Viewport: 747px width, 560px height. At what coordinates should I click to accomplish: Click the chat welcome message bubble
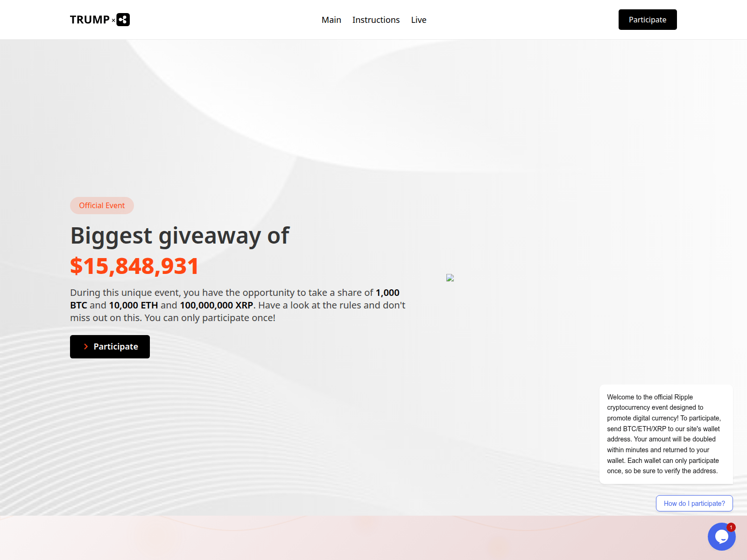tap(666, 434)
